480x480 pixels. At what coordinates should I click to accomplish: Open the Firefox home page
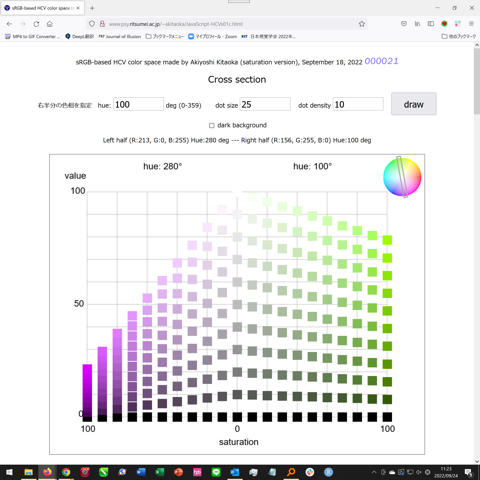(x=50, y=24)
